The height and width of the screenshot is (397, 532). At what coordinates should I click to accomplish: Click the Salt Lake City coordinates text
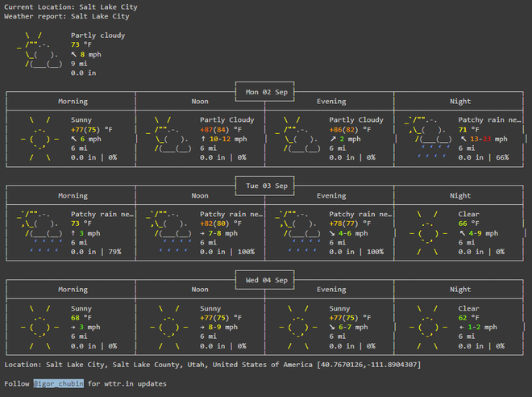(x=369, y=365)
